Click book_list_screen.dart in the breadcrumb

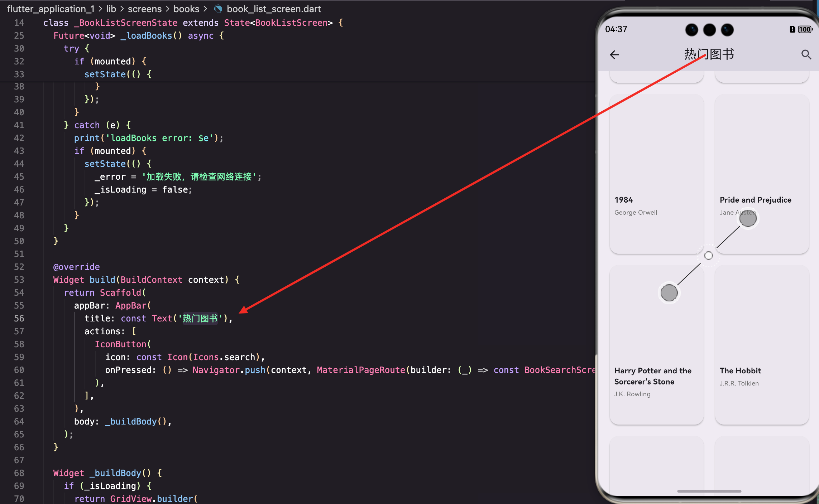[x=274, y=9]
